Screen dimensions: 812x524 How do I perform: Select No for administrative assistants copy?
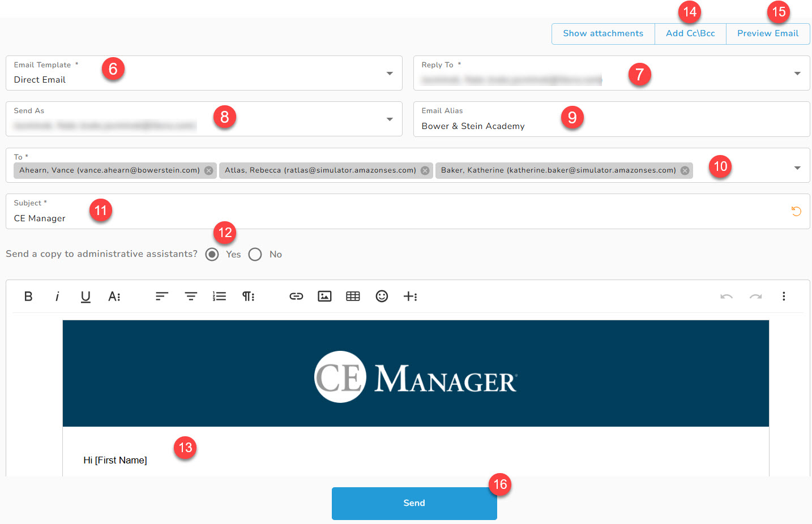[255, 254]
